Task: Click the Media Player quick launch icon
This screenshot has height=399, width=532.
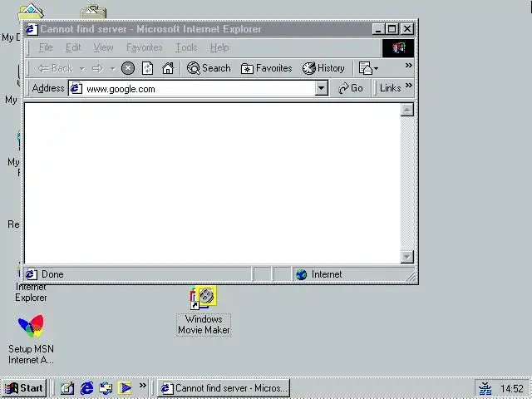Action: (125, 388)
